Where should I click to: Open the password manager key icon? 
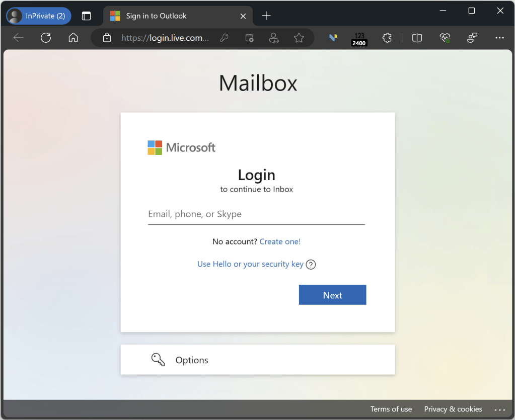(225, 38)
